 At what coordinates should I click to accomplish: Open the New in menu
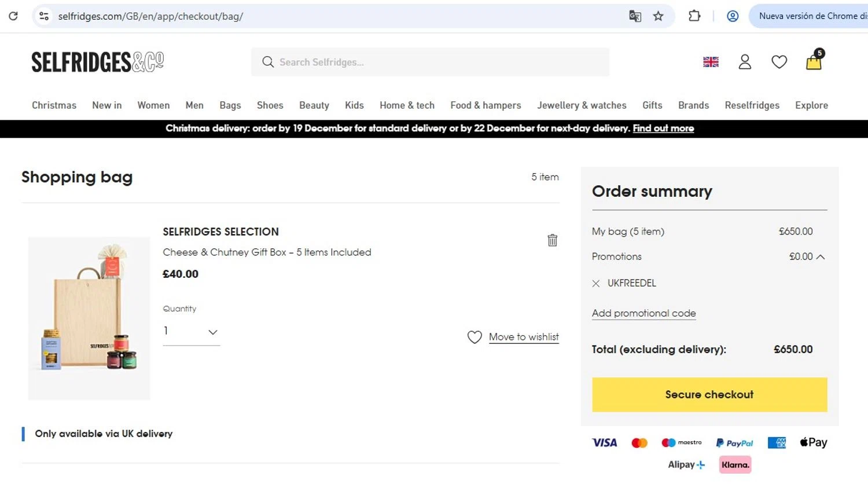pos(107,105)
